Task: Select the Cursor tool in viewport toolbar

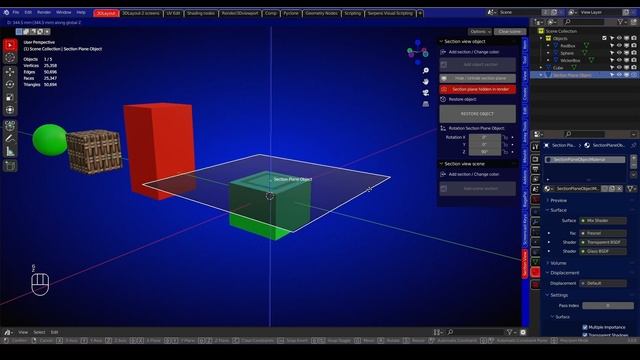Action: tap(10, 58)
